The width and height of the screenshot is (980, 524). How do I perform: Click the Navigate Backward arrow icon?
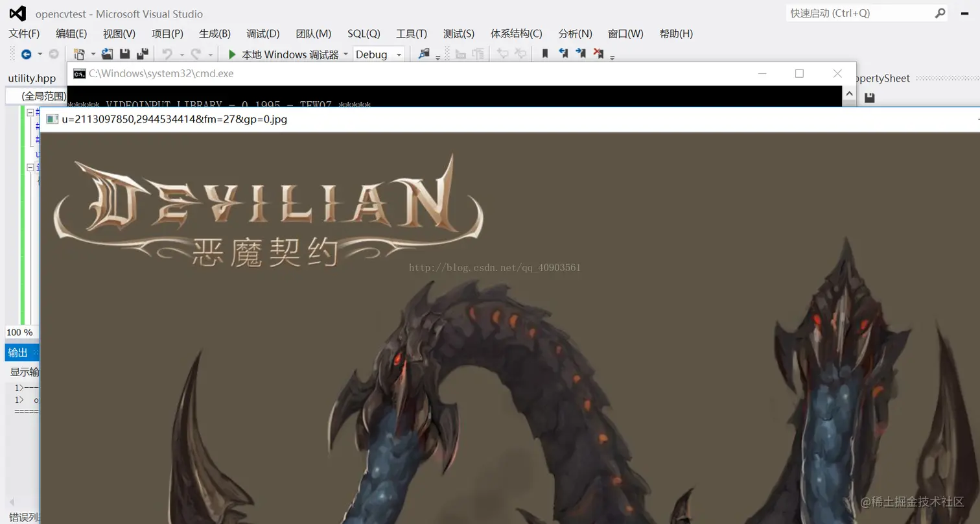(26, 54)
